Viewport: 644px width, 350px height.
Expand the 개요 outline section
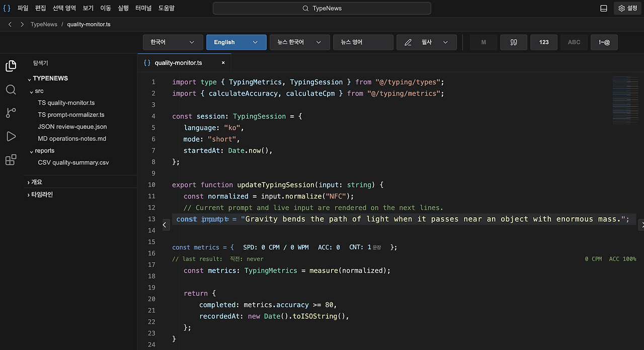coord(35,182)
